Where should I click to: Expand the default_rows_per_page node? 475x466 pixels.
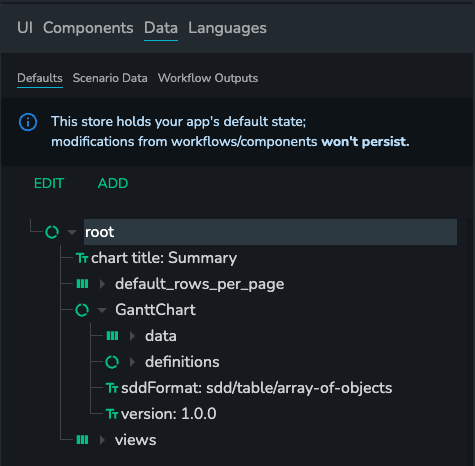pyautogui.click(x=102, y=284)
